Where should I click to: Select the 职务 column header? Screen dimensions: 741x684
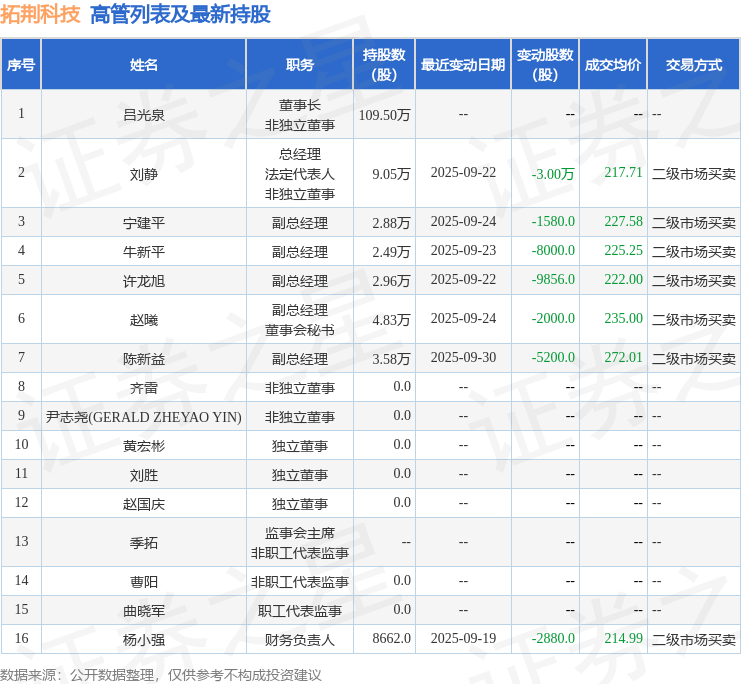[300, 65]
